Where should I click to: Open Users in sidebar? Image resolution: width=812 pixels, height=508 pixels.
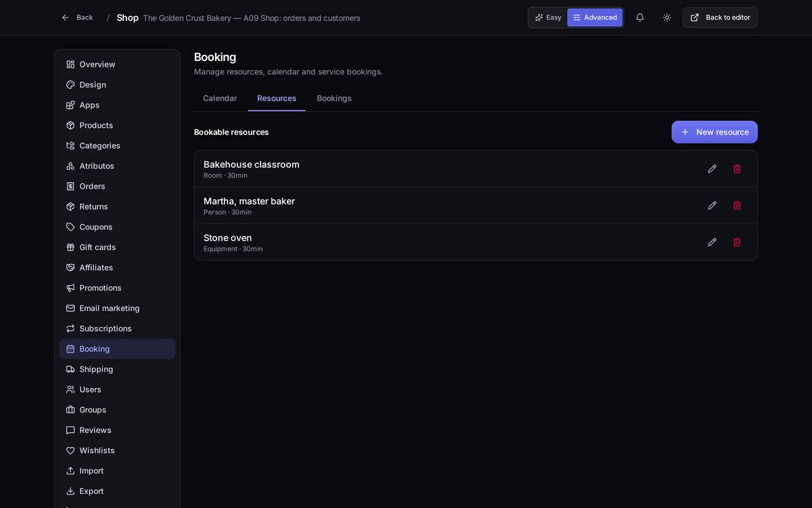pos(117,389)
